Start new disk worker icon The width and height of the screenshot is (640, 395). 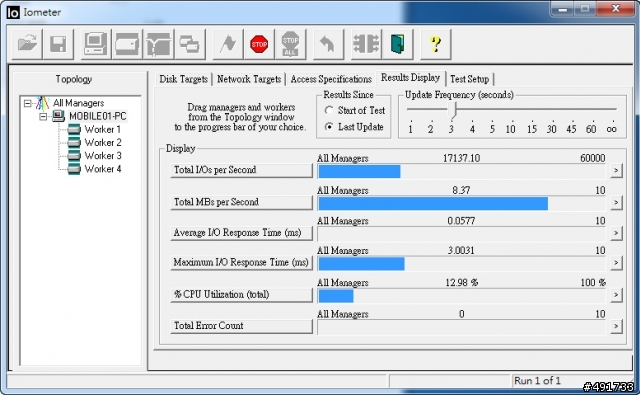(x=127, y=44)
